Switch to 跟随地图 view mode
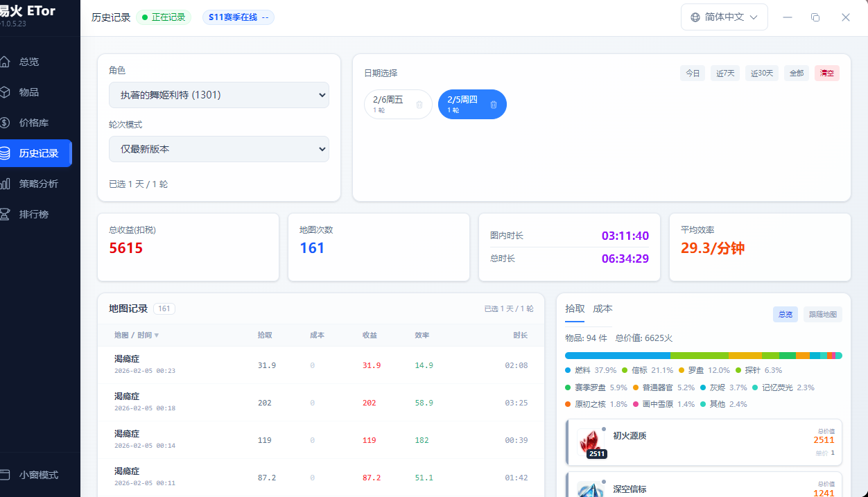 823,314
